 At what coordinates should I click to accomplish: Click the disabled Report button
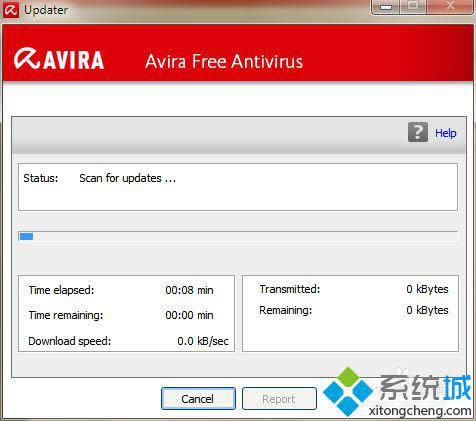[x=279, y=399]
